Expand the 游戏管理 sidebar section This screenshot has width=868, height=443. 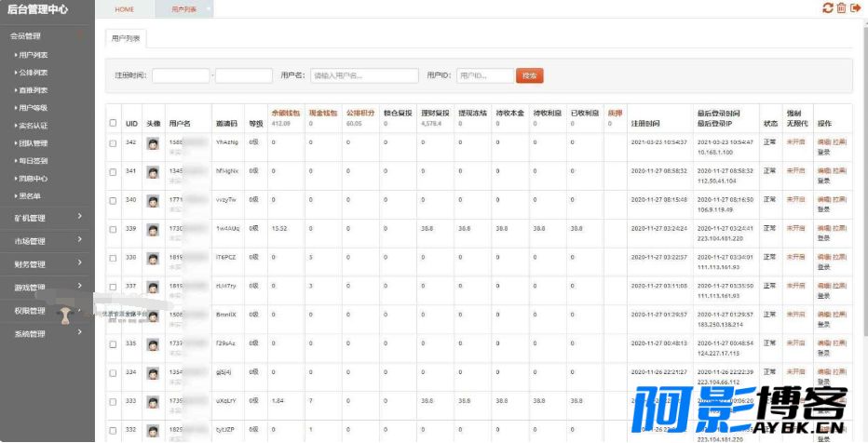tap(45, 288)
